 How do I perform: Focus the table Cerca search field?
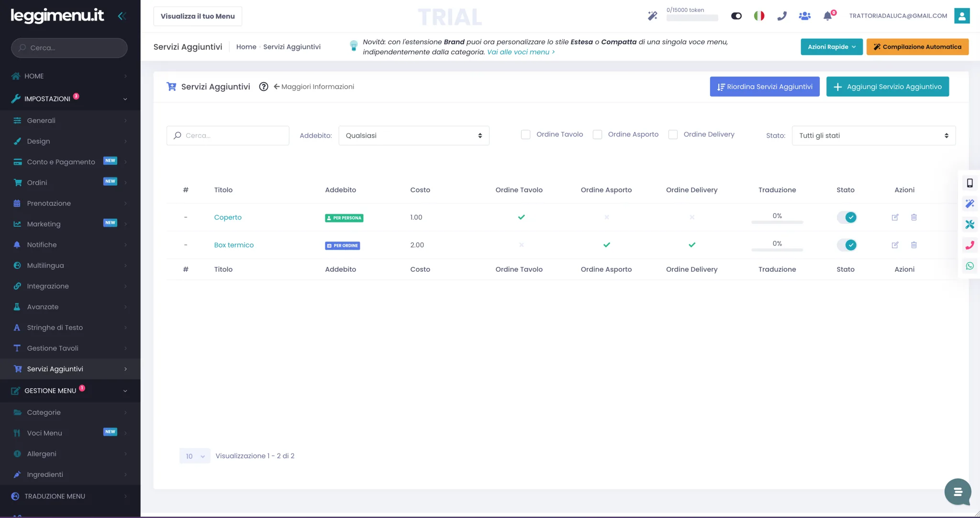(x=228, y=135)
